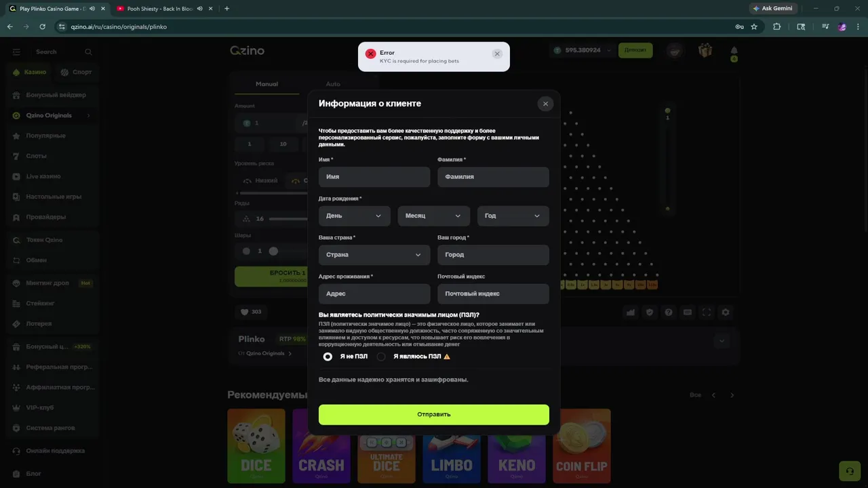This screenshot has width=868, height=488.
Task: Reload the page with browser refresh icon
Action: (42, 26)
